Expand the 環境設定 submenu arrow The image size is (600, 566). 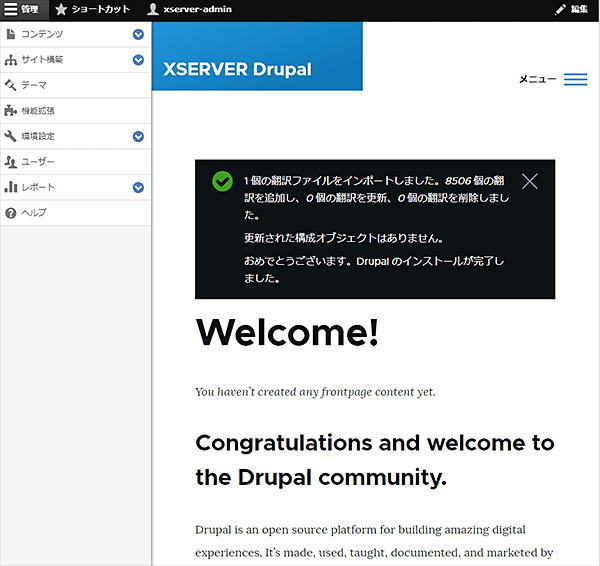[138, 137]
